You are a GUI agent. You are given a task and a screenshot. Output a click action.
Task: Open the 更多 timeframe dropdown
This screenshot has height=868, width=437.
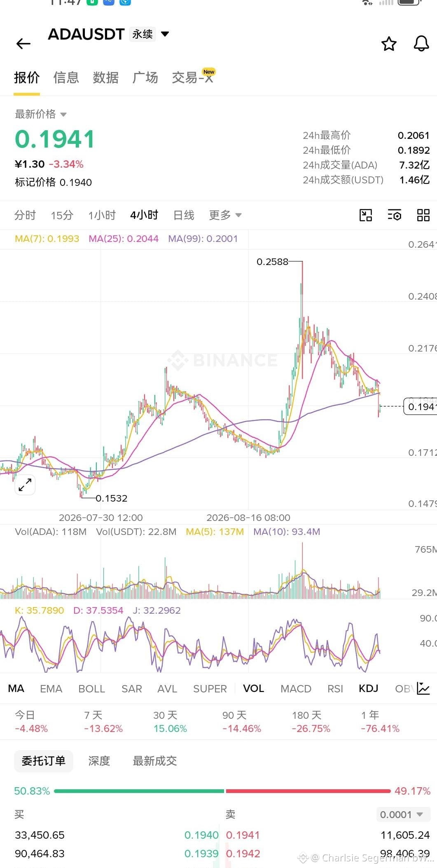(x=225, y=215)
